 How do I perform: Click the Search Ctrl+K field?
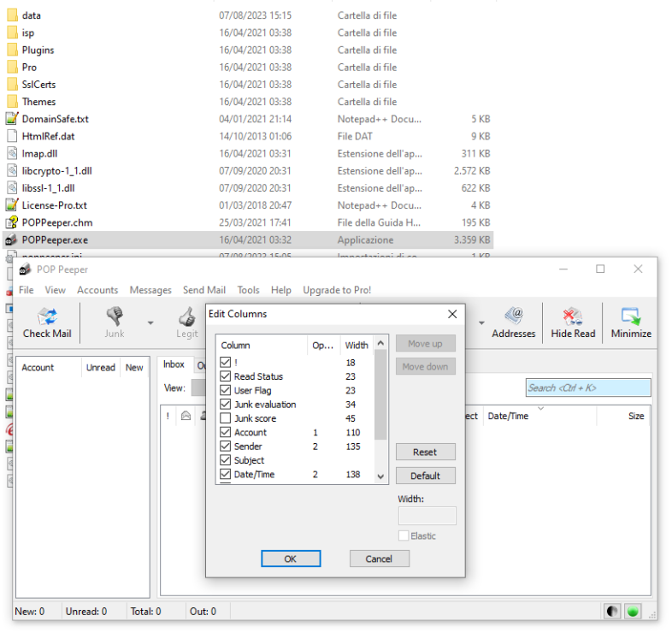tap(588, 387)
